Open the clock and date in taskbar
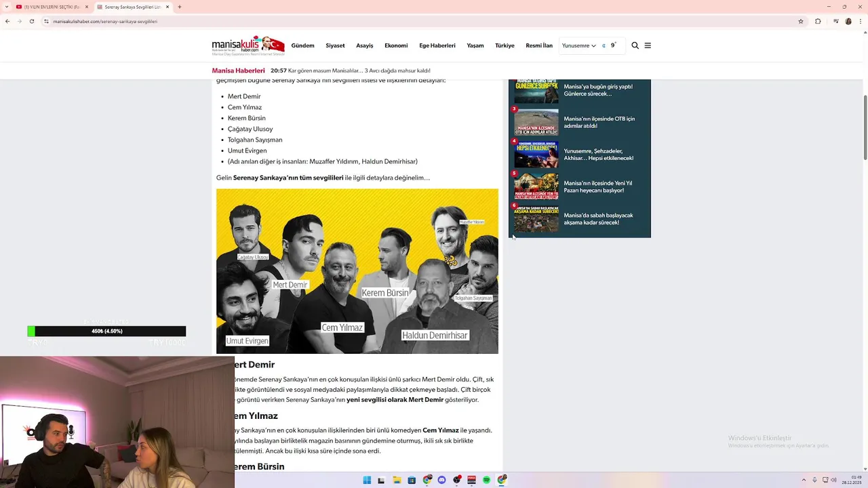The image size is (868, 488). pos(852,480)
